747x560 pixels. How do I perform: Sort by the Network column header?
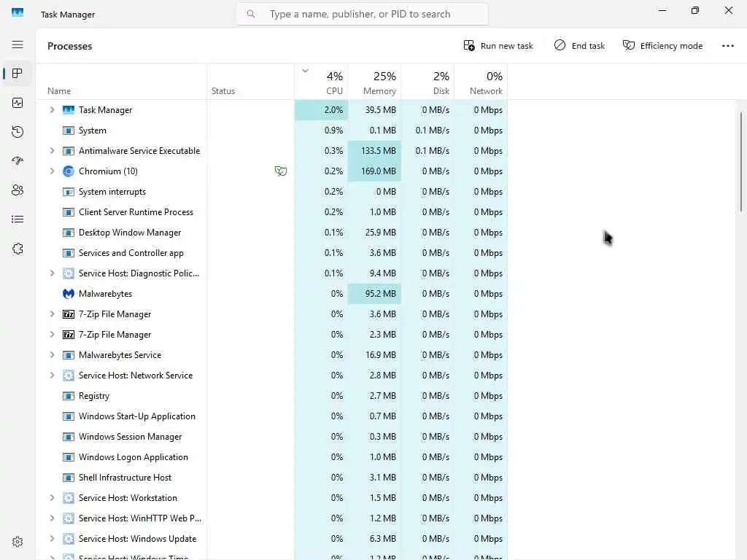click(481, 82)
